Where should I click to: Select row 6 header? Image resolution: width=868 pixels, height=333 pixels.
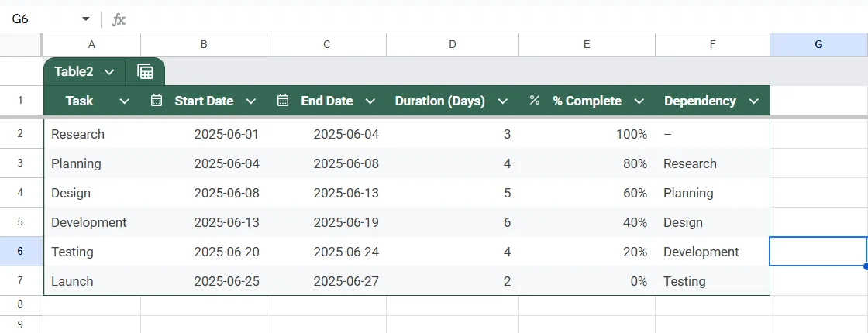pos(21,251)
